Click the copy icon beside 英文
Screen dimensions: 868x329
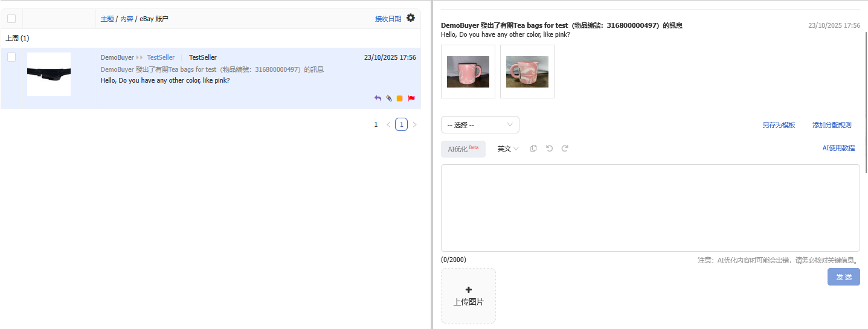(533, 149)
